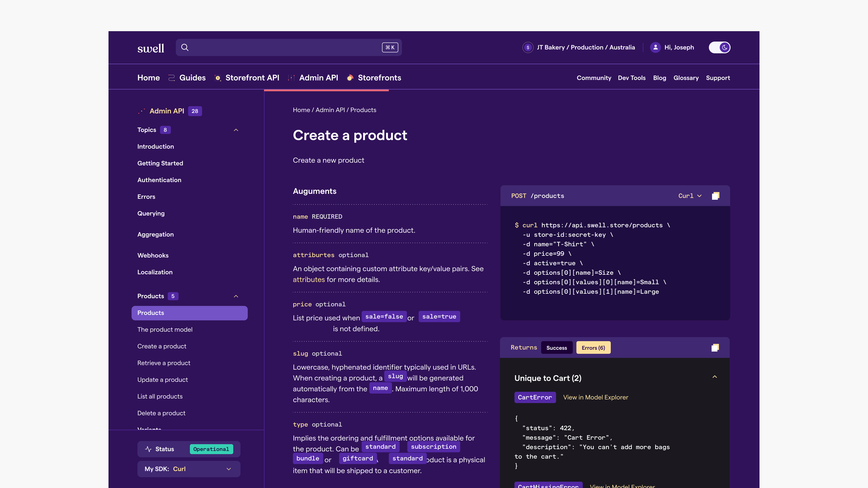The width and height of the screenshot is (868, 488).
Task: Open Update a product page
Action: point(163,380)
